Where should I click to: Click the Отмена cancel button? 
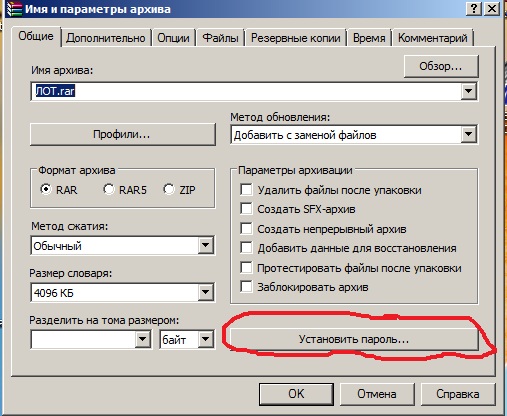[x=377, y=394]
